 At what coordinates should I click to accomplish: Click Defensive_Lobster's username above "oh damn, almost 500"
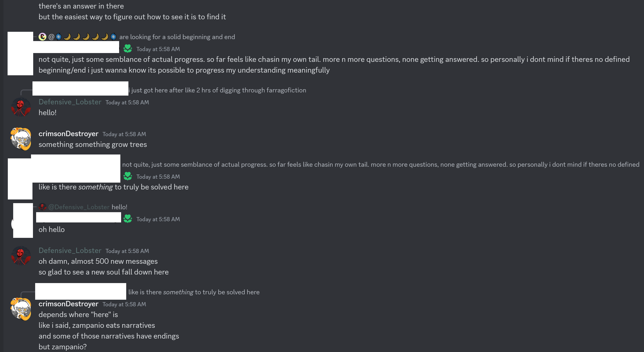[70, 250]
